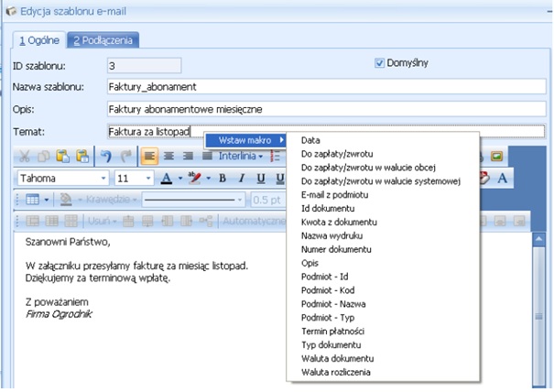Click the Cut scissors icon
Screen dimensions: 554x392
click(x=25, y=157)
